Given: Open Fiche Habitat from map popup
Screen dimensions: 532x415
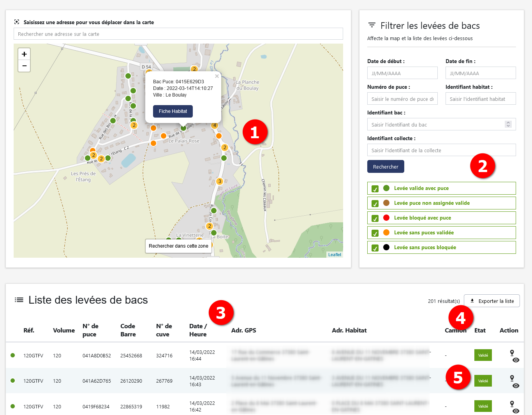Looking at the screenshot, I should coord(173,111).
